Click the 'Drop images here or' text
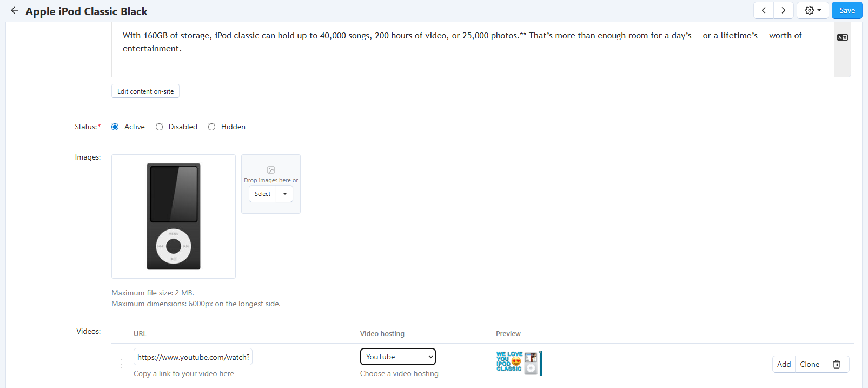This screenshot has width=868, height=388. pyautogui.click(x=271, y=180)
